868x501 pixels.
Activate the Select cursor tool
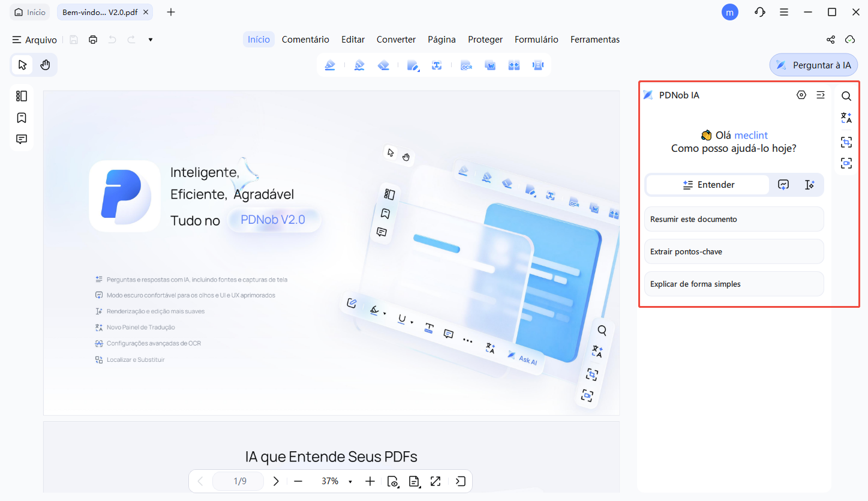22,64
